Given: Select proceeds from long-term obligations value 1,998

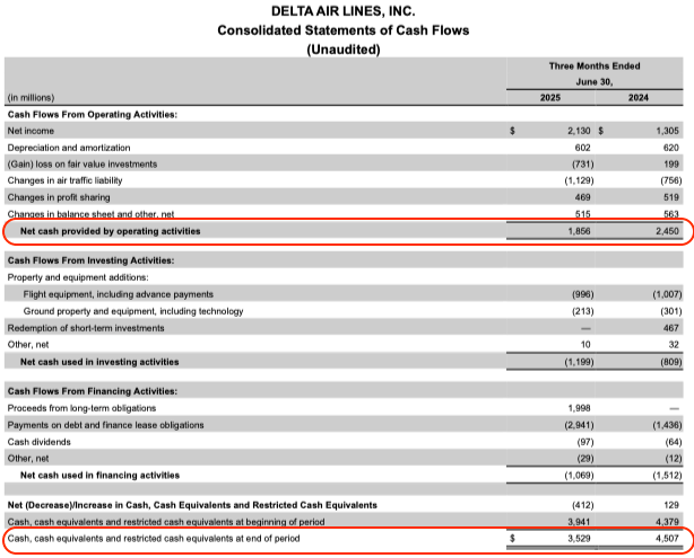Looking at the screenshot, I should point(580,408).
